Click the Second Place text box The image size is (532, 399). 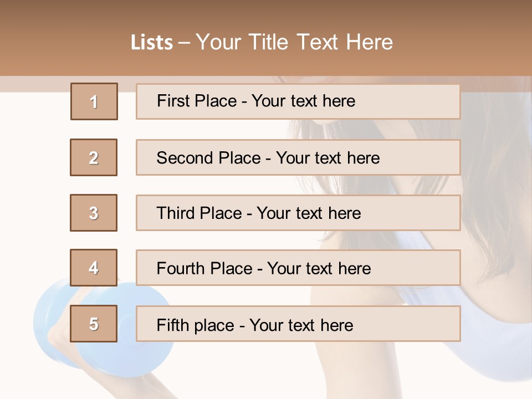298,157
